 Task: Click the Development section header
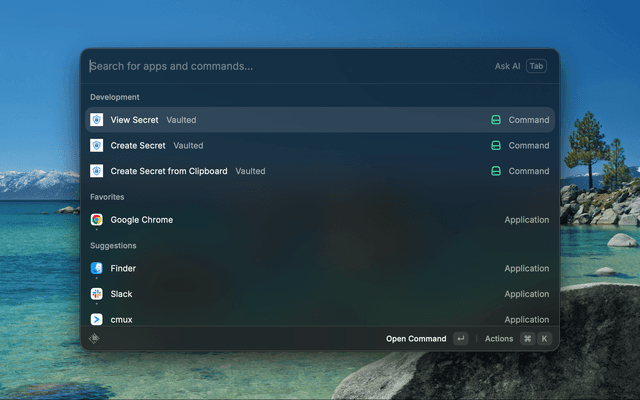[115, 97]
